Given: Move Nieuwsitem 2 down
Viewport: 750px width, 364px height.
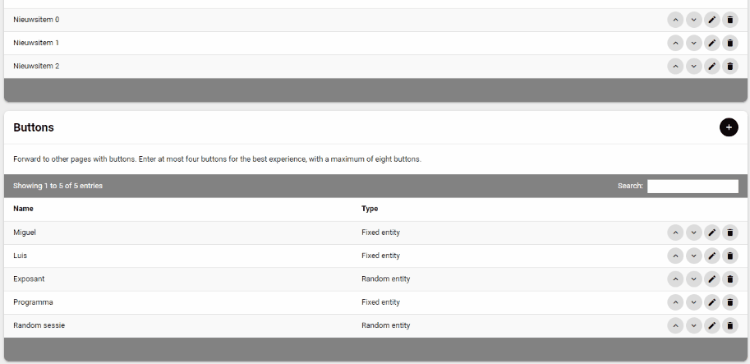Looking at the screenshot, I should coord(694,66).
